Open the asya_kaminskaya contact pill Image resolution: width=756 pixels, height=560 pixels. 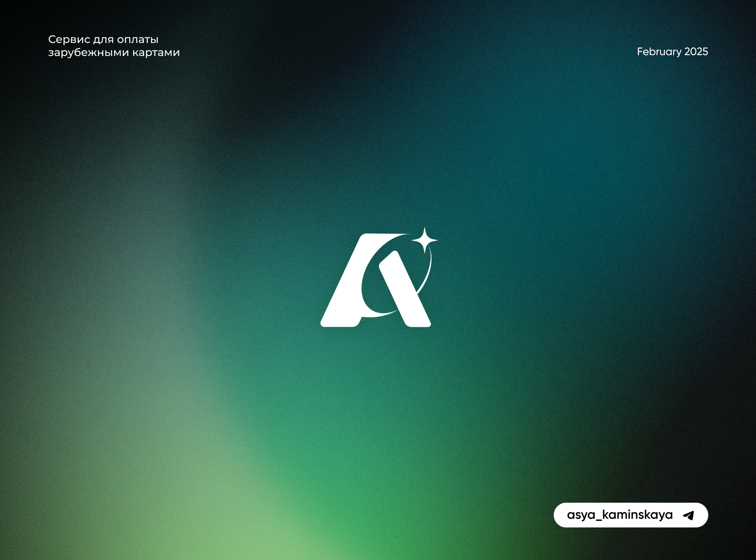coord(631,515)
